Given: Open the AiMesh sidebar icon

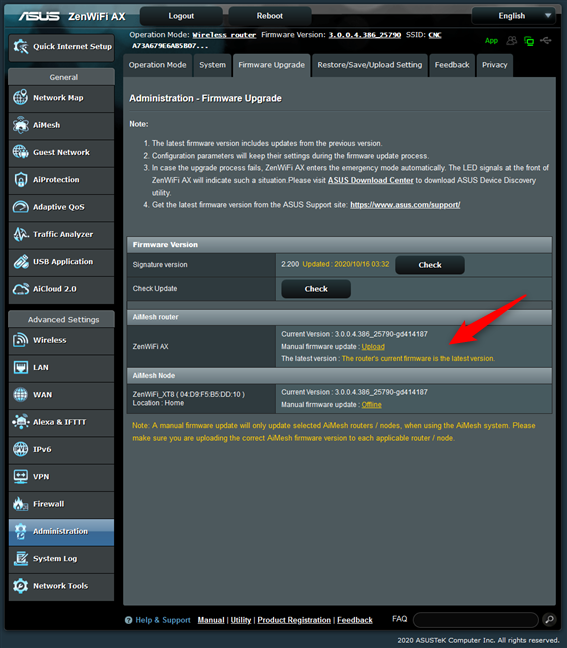Looking at the screenshot, I should [x=21, y=125].
